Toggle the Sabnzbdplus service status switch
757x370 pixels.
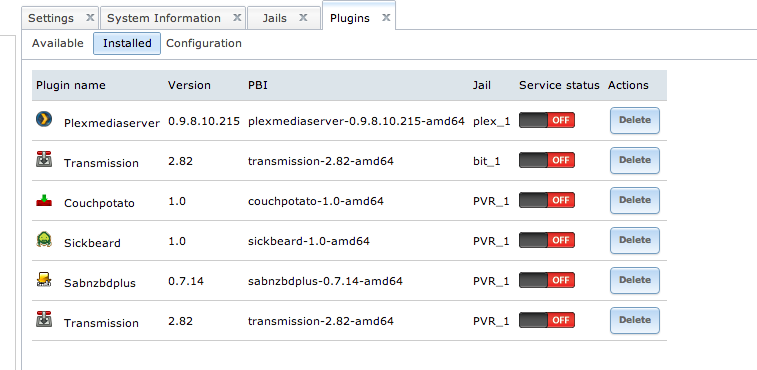[x=547, y=280]
